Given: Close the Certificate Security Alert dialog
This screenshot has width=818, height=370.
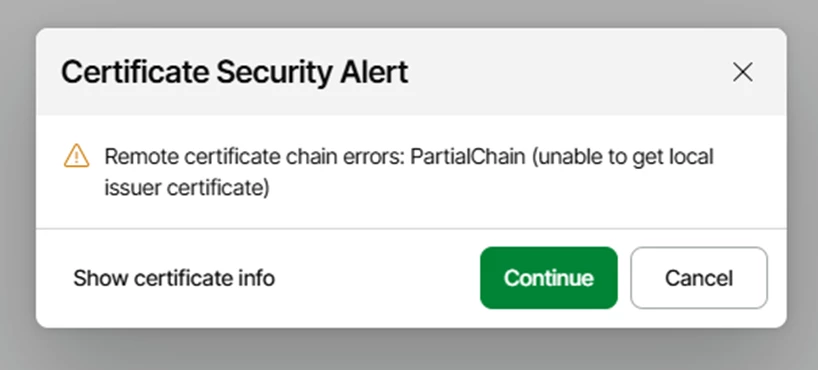Looking at the screenshot, I should tap(742, 73).
